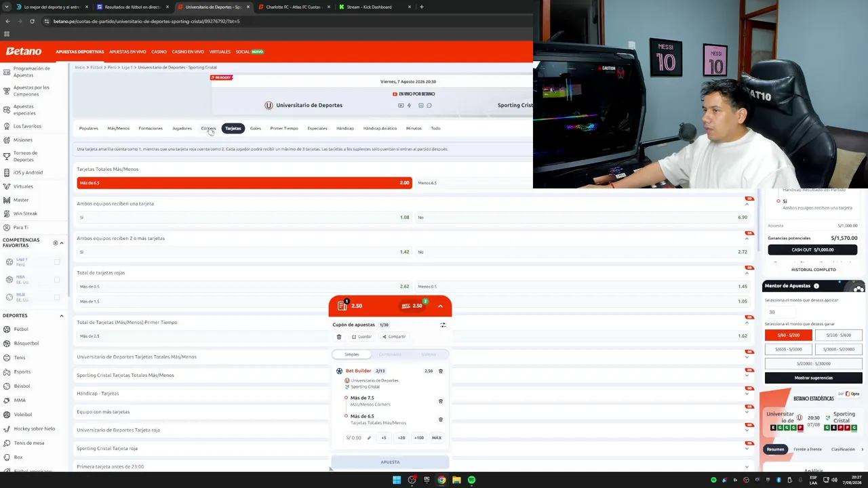
Task: Select S/60 - S/200 winnings range
Action: [x=789, y=335]
